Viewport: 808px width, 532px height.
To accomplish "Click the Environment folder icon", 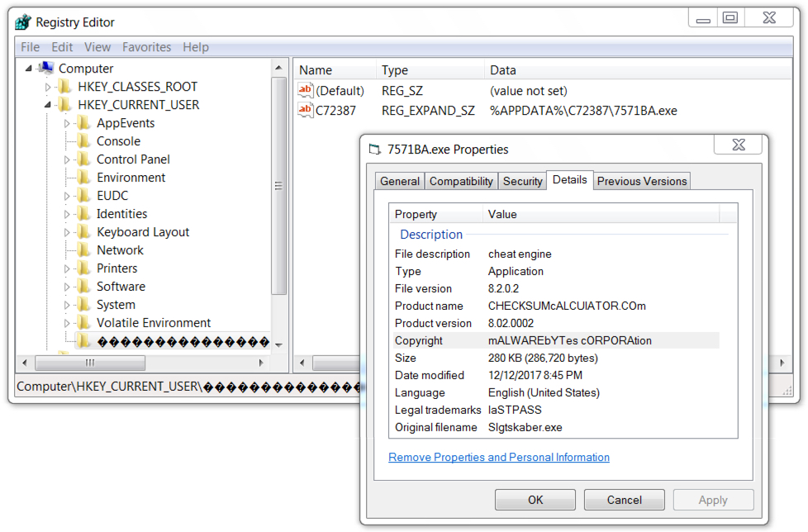I will click(x=83, y=178).
